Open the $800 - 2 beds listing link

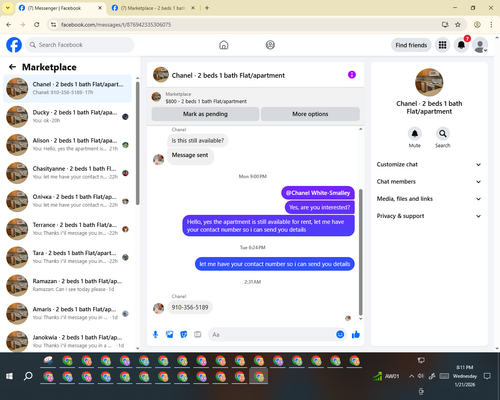(x=206, y=101)
